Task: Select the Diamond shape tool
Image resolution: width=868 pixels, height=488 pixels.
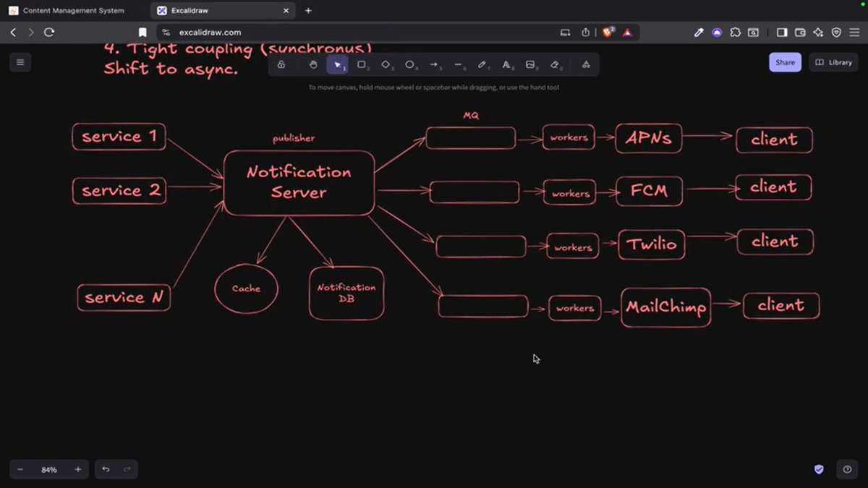Action: 386,64
